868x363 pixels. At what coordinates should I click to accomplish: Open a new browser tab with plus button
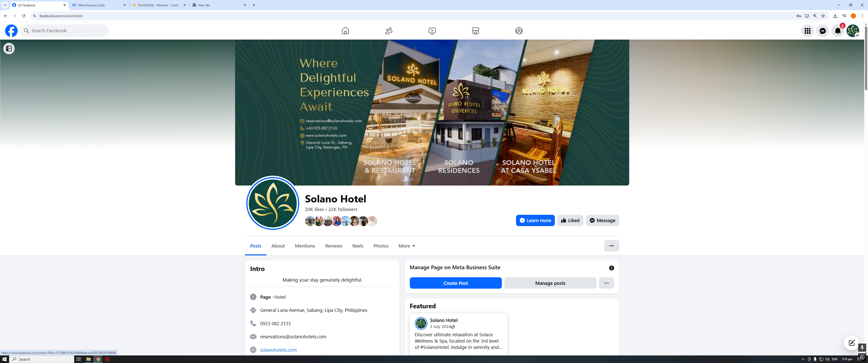(254, 5)
